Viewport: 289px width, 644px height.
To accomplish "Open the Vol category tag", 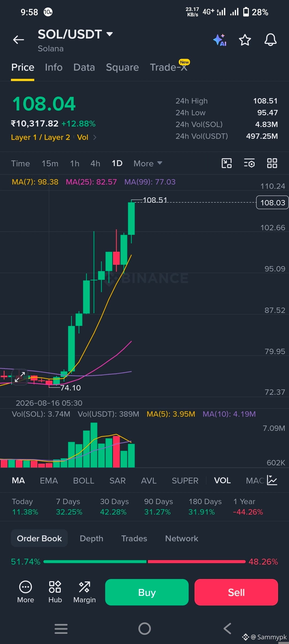I will tap(83, 137).
